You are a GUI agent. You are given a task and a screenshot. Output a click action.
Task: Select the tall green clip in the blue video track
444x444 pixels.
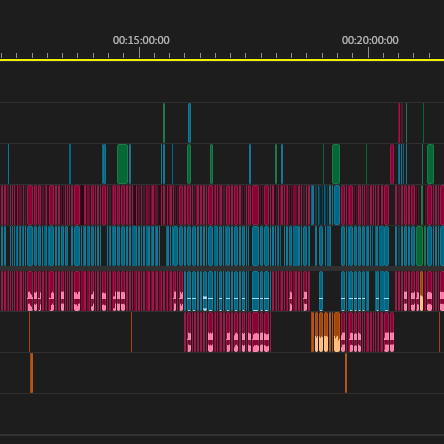click(x=419, y=246)
